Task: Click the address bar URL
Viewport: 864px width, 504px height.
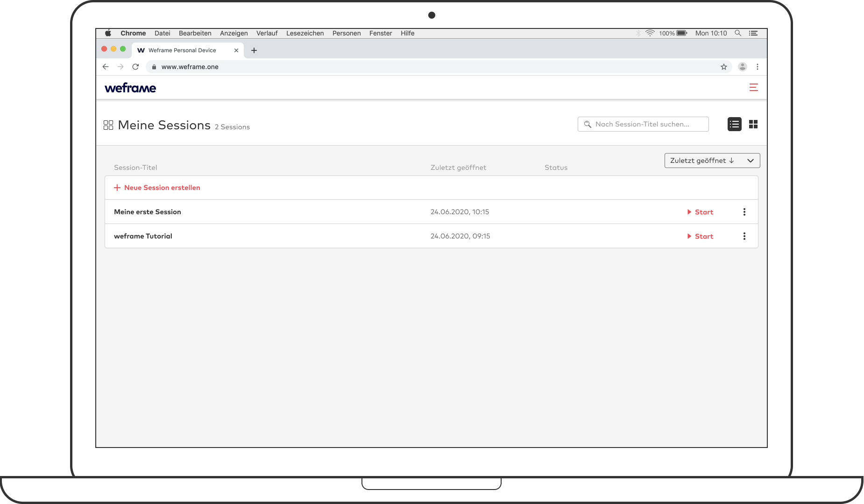Action: point(190,67)
